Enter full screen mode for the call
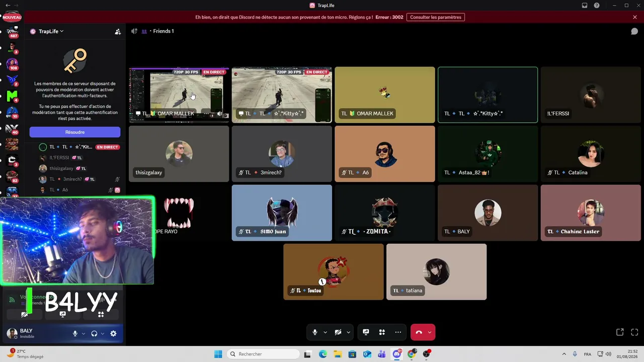The width and height of the screenshot is (644, 362). pyautogui.click(x=634, y=332)
